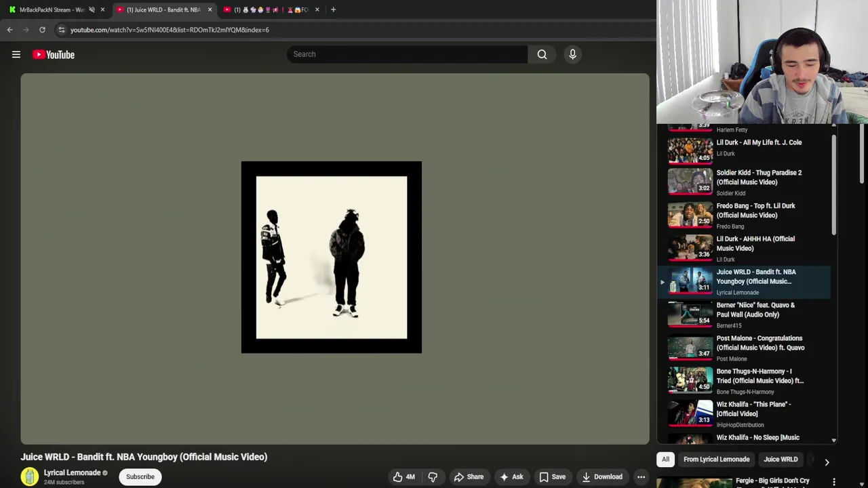Click Harlem Fetty channel name in playlist
This screenshot has width=868, height=488.
(x=732, y=130)
